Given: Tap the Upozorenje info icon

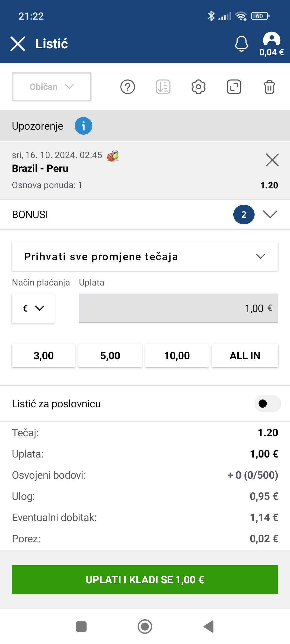Looking at the screenshot, I should pos(83,126).
